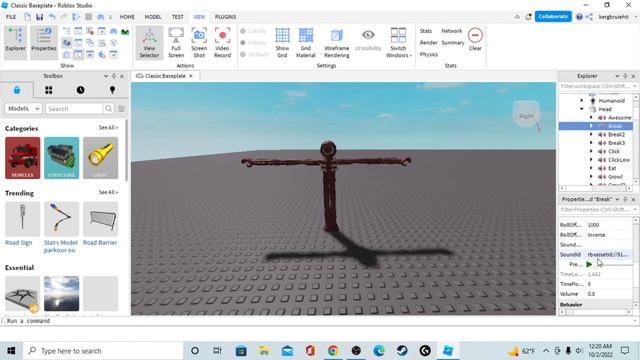The width and height of the screenshot is (640, 360).
Task: Click the New file icon
Action: (27, 17)
